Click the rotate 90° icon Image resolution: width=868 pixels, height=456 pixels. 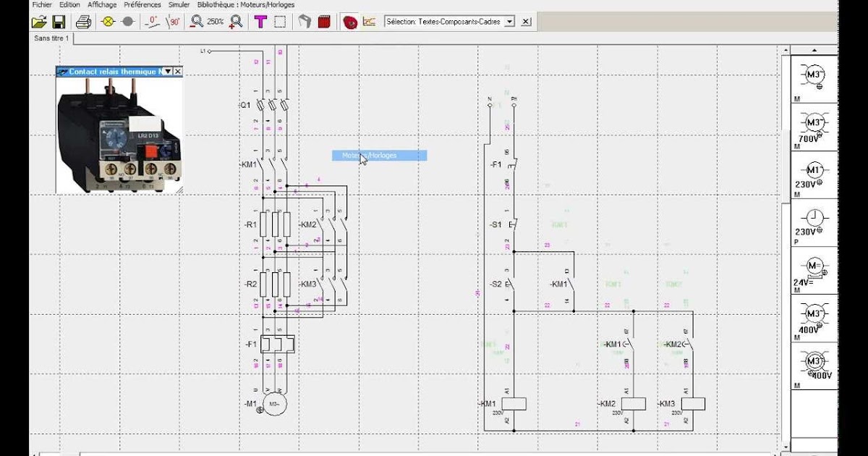point(173,22)
